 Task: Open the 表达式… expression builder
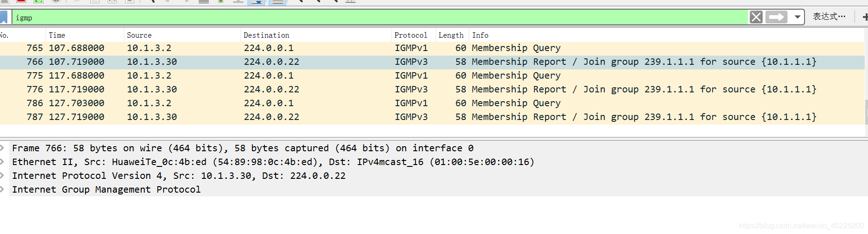[829, 17]
